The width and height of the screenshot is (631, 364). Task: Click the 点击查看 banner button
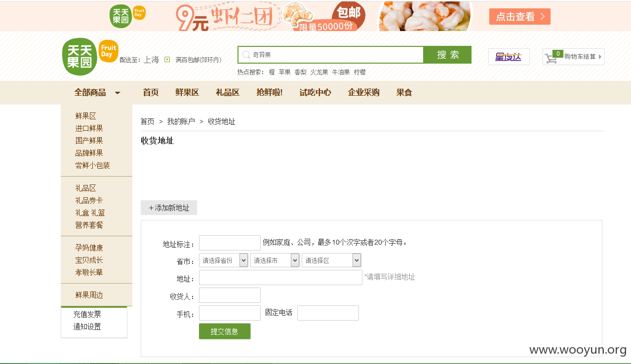point(519,16)
